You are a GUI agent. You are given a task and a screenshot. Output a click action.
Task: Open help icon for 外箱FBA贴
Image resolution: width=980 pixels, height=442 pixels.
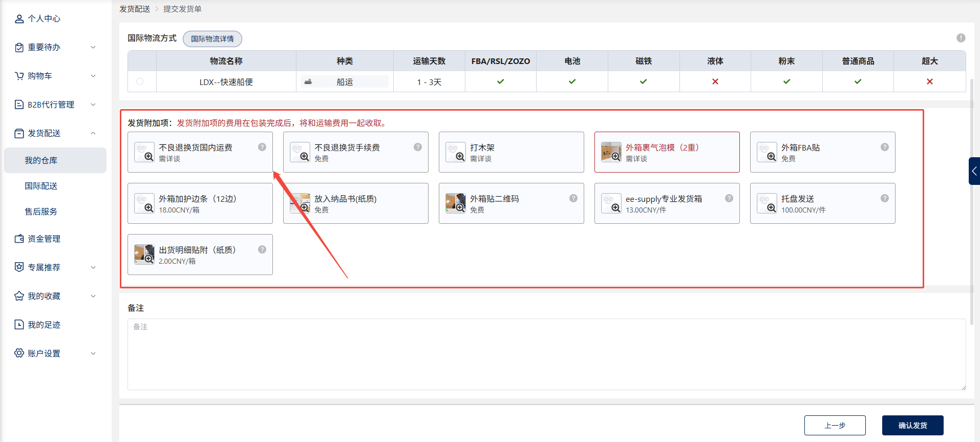click(885, 147)
